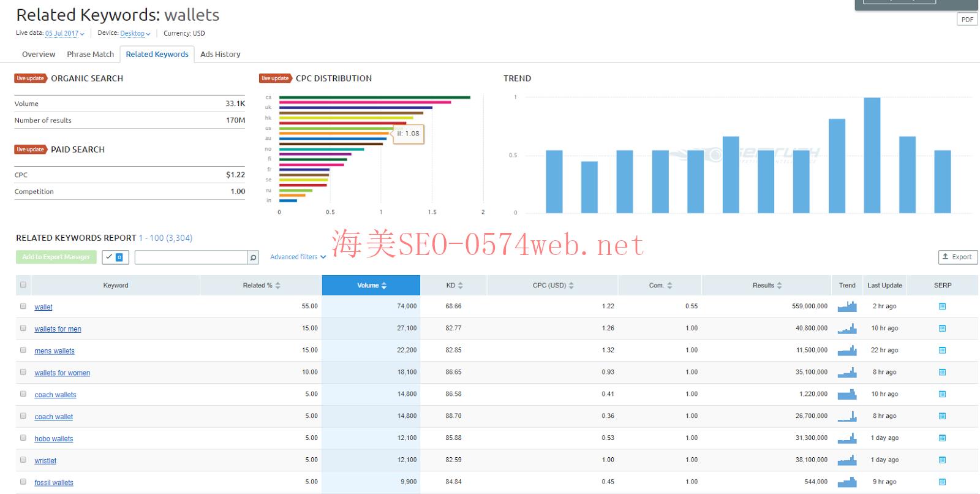
Task: Expand Advanced filters
Action: (298, 257)
